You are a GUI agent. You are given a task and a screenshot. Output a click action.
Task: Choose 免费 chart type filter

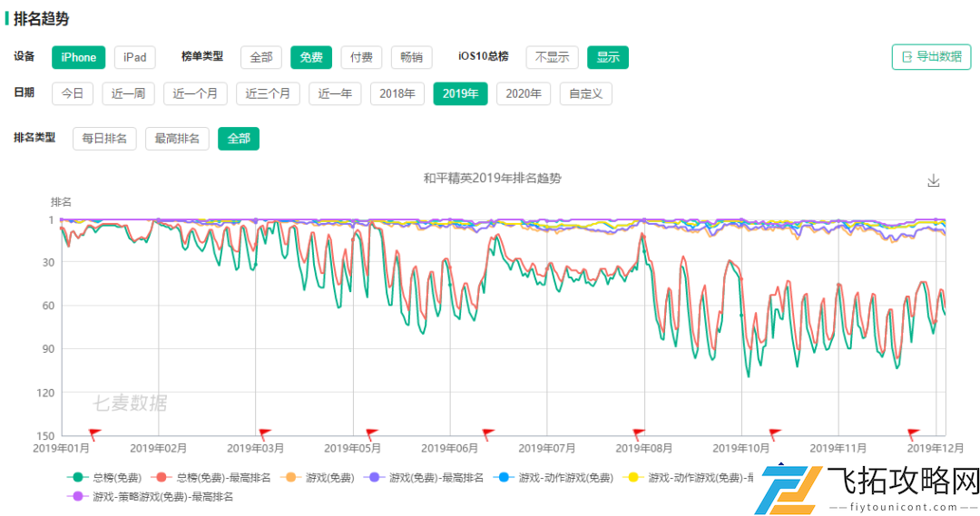click(311, 57)
